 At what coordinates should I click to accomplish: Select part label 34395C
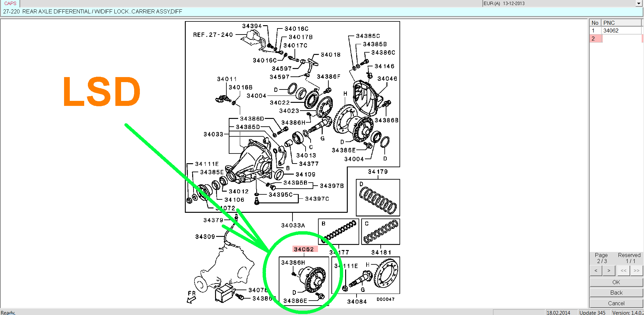(x=281, y=195)
